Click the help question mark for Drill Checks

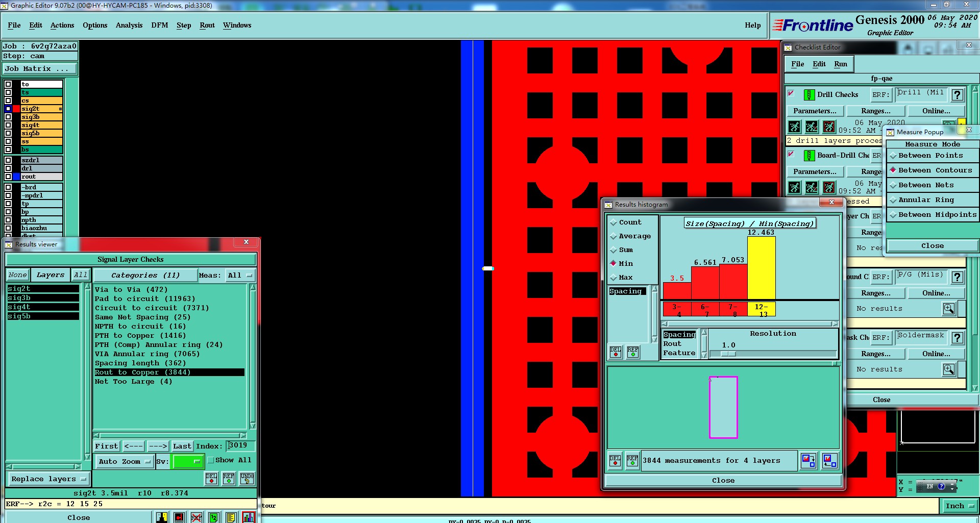[x=958, y=95]
